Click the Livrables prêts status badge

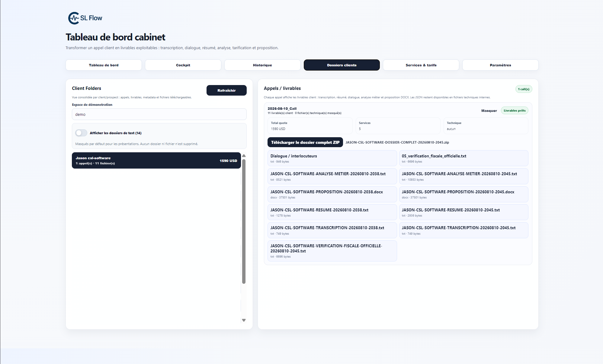coord(515,111)
